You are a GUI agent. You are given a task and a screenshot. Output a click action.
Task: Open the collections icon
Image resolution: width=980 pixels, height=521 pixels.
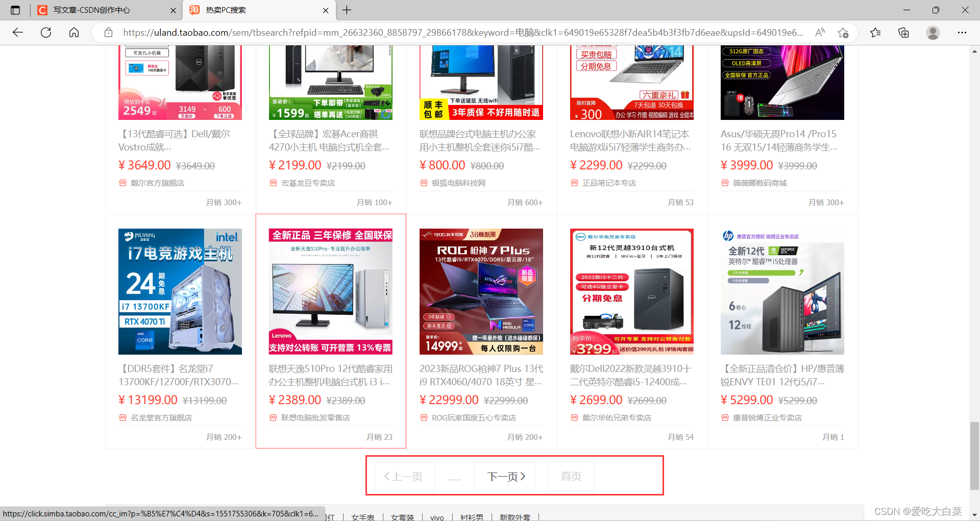903,33
